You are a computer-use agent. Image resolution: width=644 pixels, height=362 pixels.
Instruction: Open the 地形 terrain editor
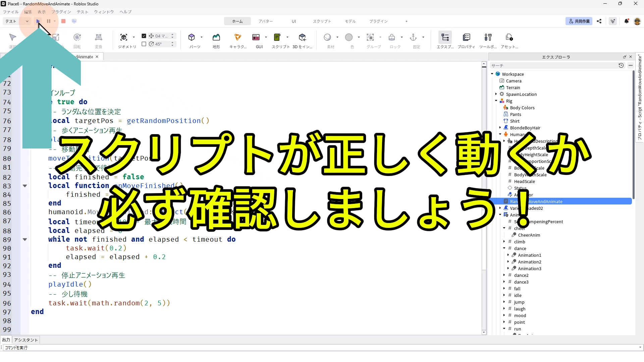[x=216, y=37]
